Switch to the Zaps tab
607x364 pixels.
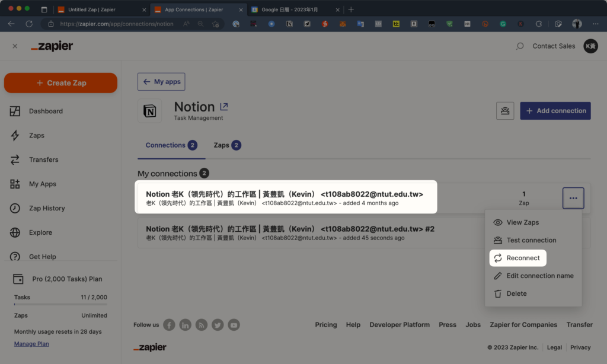[x=227, y=145]
